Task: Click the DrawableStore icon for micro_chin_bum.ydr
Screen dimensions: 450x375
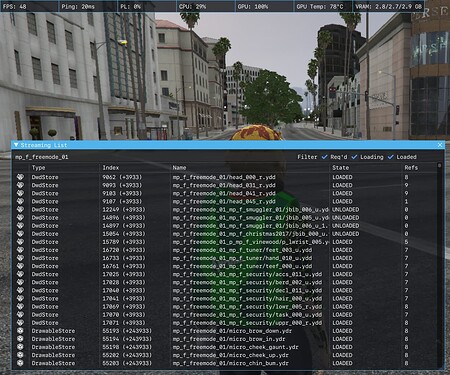Action: (x=20, y=363)
